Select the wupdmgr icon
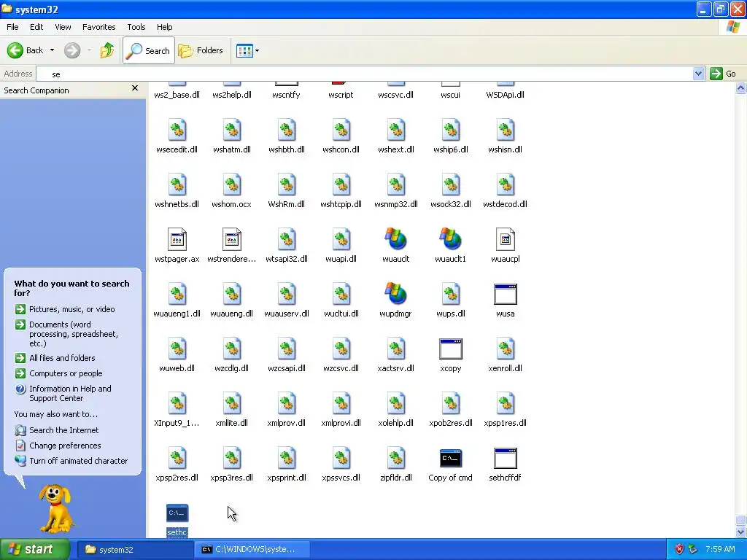747x560 pixels. click(395, 294)
